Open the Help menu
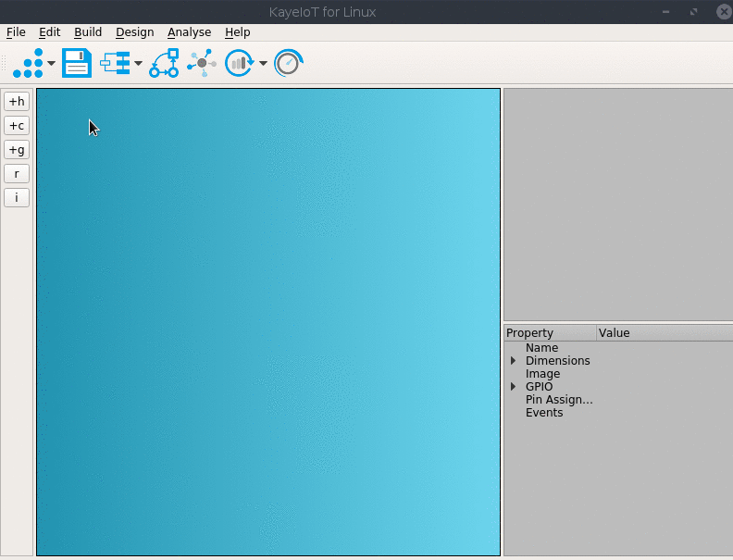Image resolution: width=733 pixels, height=560 pixels. tap(238, 32)
